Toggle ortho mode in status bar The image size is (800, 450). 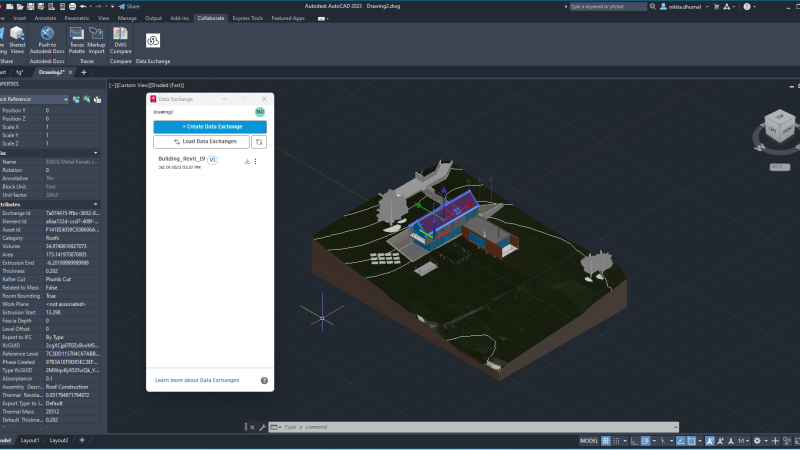(x=634, y=441)
